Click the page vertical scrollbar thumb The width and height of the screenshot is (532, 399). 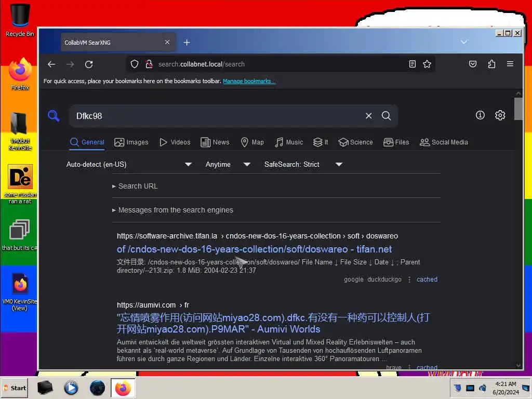tap(518, 109)
